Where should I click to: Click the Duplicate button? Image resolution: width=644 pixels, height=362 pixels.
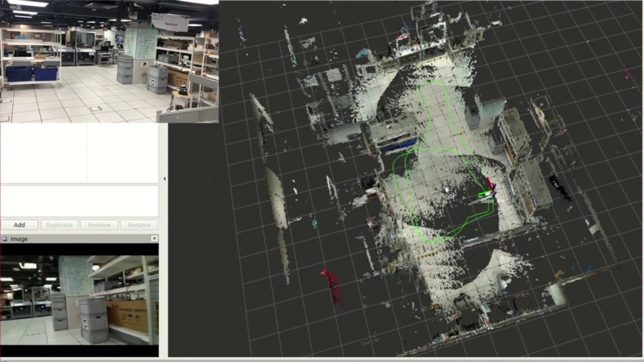click(x=59, y=225)
